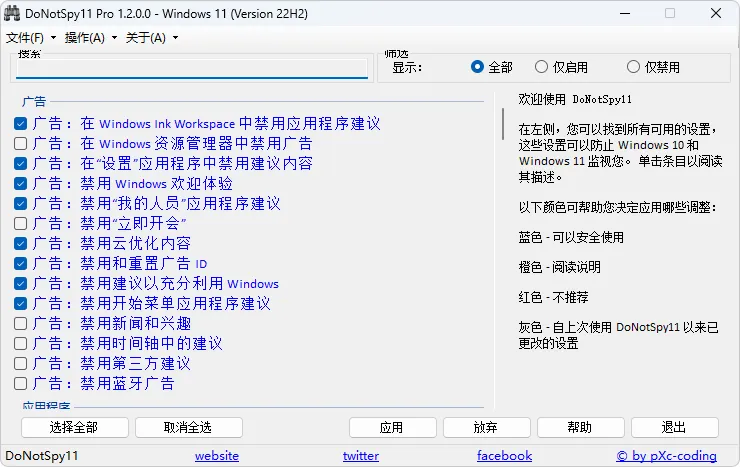
Task: Uncheck the Windows Ink Workspace app suggestions checkbox
Action: (20, 124)
